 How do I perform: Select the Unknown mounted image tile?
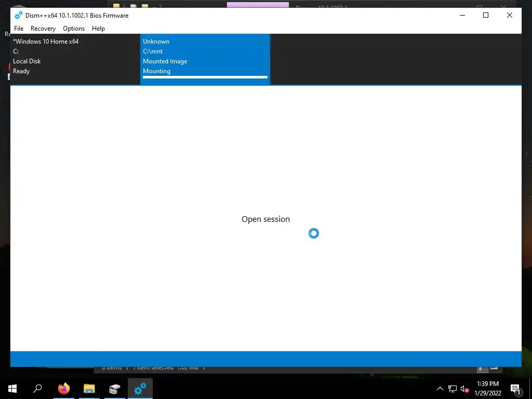pyautogui.click(x=205, y=59)
